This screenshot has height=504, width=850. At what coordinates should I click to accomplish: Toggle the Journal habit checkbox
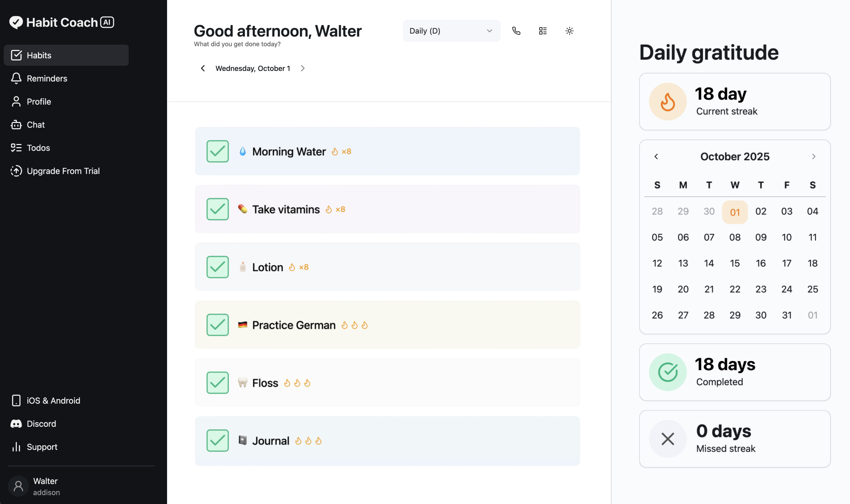pyautogui.click(x=217, y=440)
